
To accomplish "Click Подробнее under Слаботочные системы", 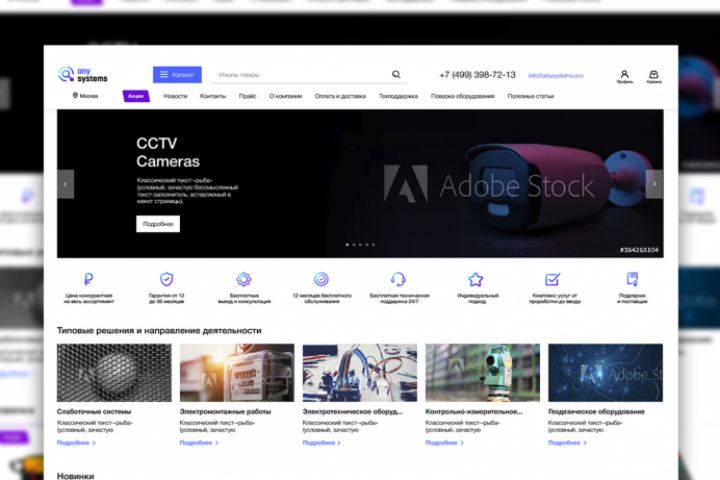I will [x=76, y=443].
